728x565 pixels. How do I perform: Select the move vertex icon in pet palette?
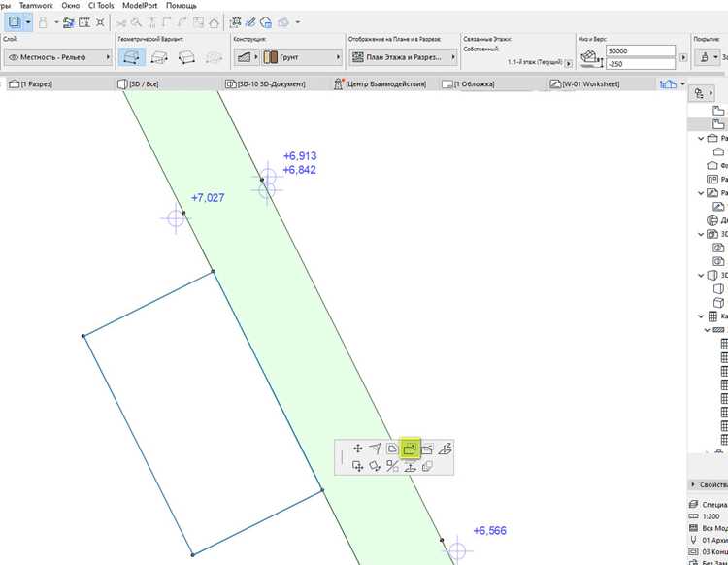coord(357,449)
